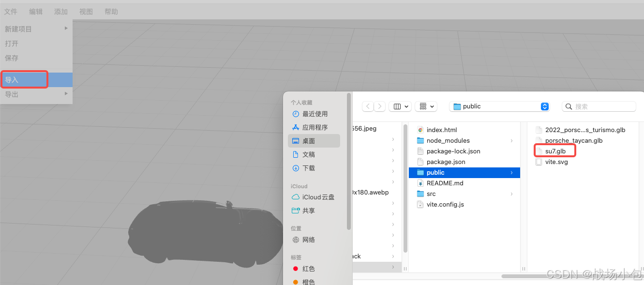
Task: Select the highlighted public folder
Action: (464, 172)
